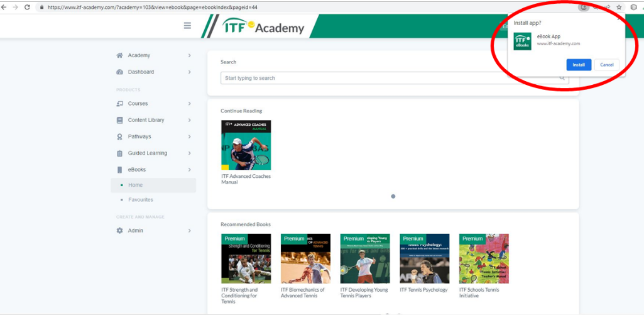Open Schools Tennis Initiative book cover
Viewport: 644px width, 315px height.
click(484, 258)
